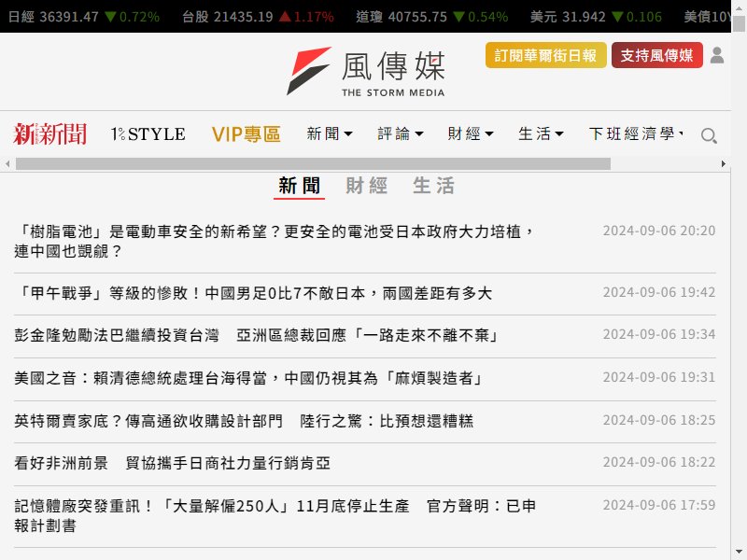Click timestamp 2024-09-06 19:42

(659, 292)
